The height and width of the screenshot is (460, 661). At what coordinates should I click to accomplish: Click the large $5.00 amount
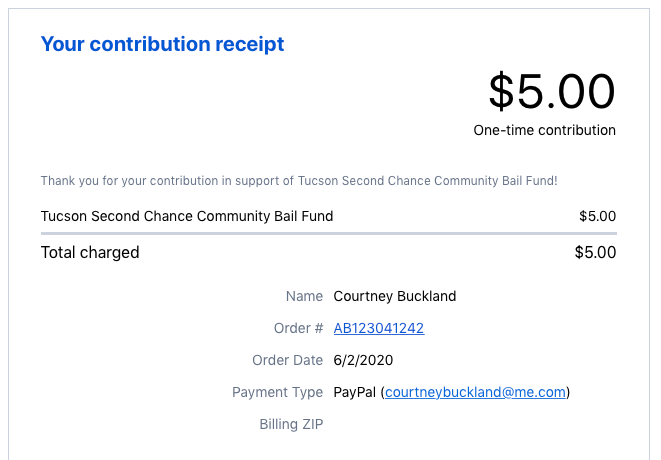(x=551, y=91)
